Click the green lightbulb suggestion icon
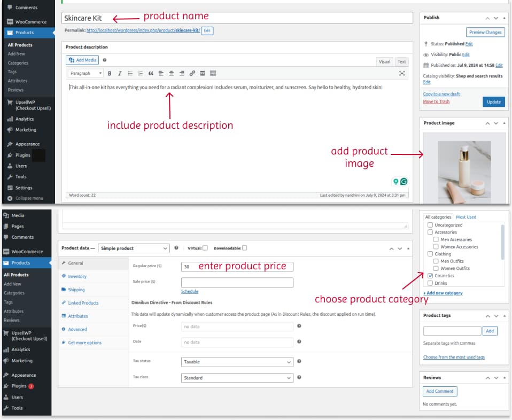 (395, 182)
